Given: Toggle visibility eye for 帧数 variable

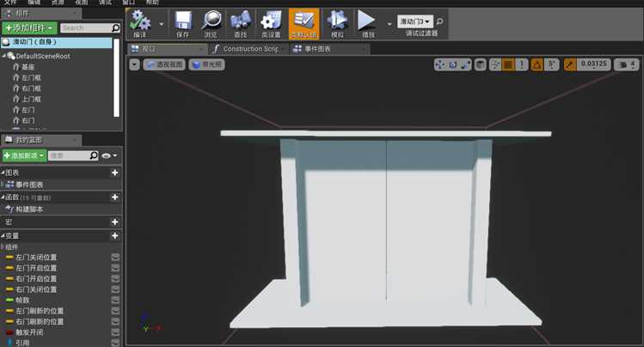Looking at the screenshot, I should pos(115,301).
